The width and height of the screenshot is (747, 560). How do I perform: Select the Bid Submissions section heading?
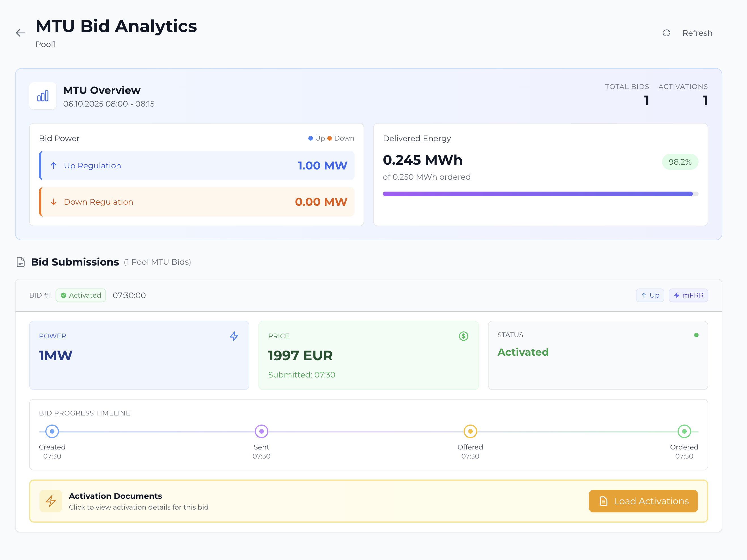coord(75,262)
